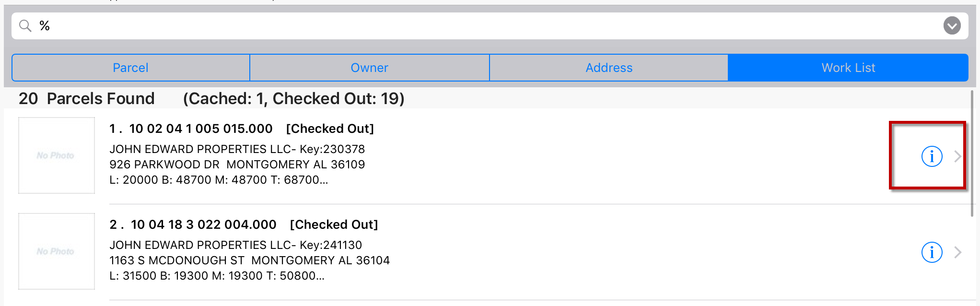Image resolution: width=980 pixels, height=306 pixels.
Task: Select owner line with Key:241130
Action: click(236, 245)
